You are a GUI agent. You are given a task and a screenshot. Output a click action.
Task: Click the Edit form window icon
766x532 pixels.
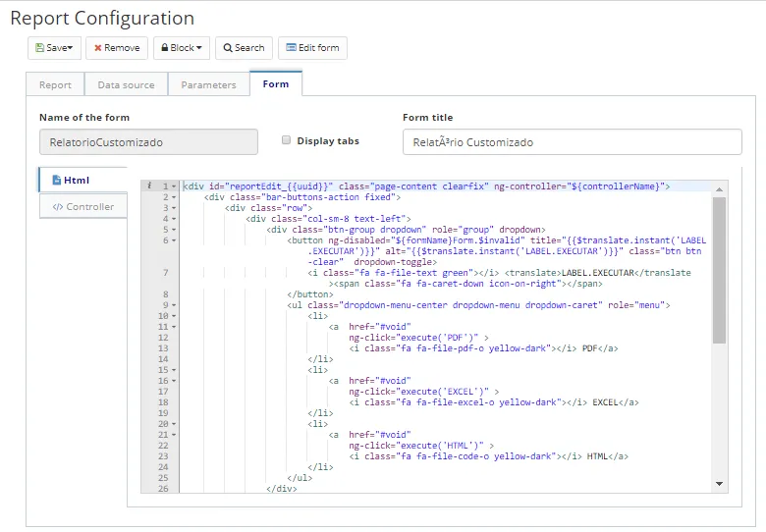(291, 47)
